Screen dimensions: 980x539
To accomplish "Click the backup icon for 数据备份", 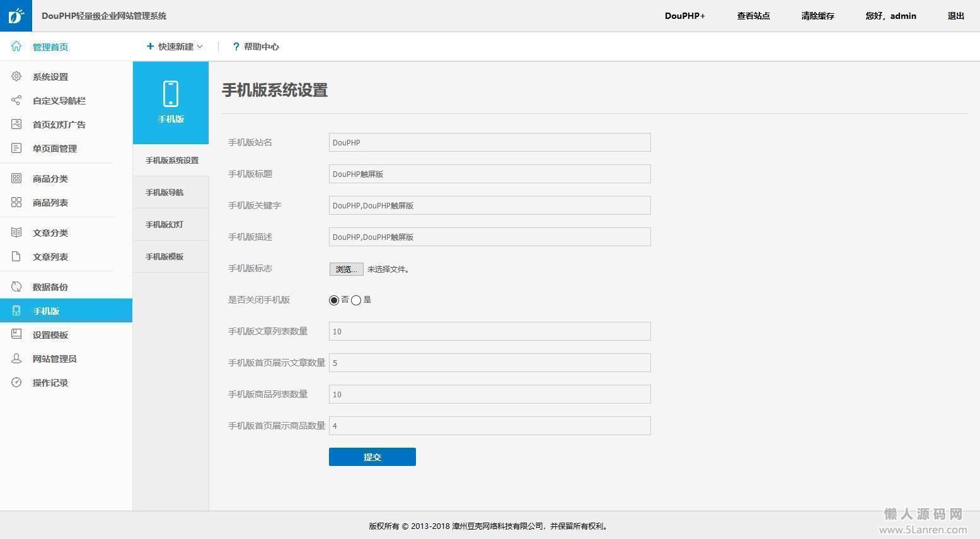I will coord(16,287).
